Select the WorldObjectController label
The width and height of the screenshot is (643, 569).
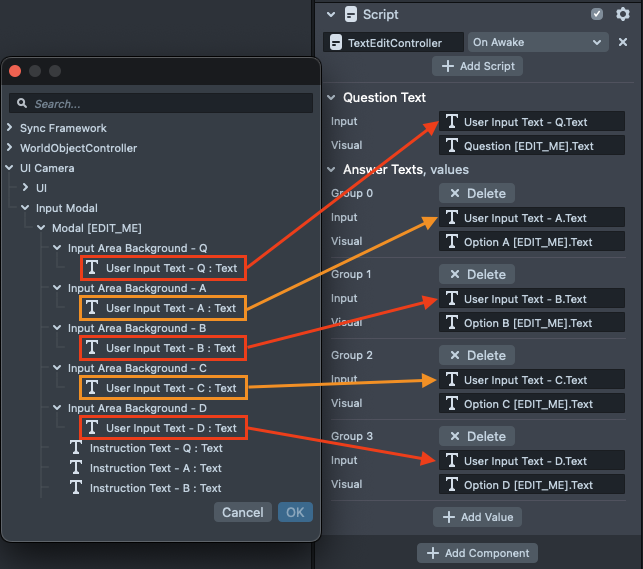78,148
